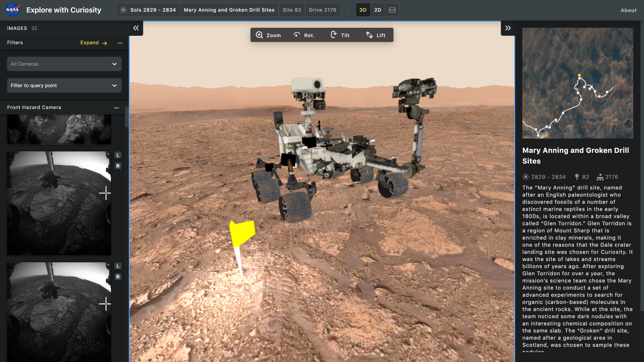Image resolution: width=644 pixels, height=362 pixels.
Task: Click the Mary Anning and Groken Drill Sites heading
Action: click(x=576, y=156)
